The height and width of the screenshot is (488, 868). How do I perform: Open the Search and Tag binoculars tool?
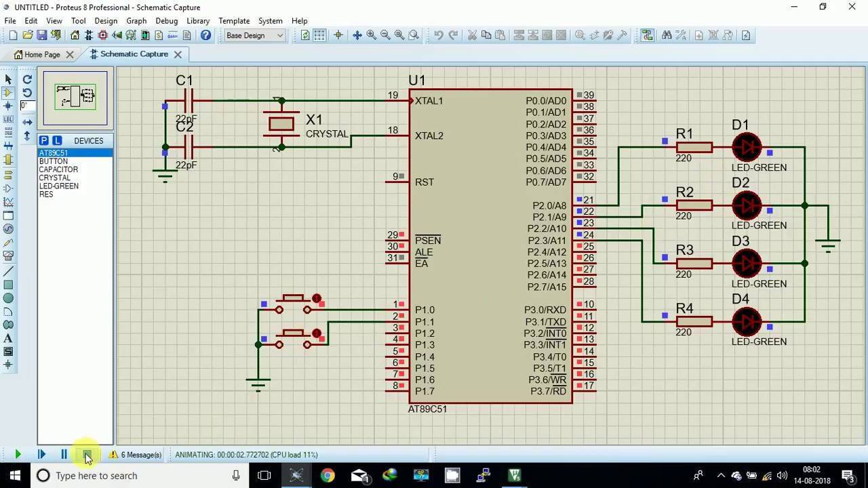tap(667, 35)
